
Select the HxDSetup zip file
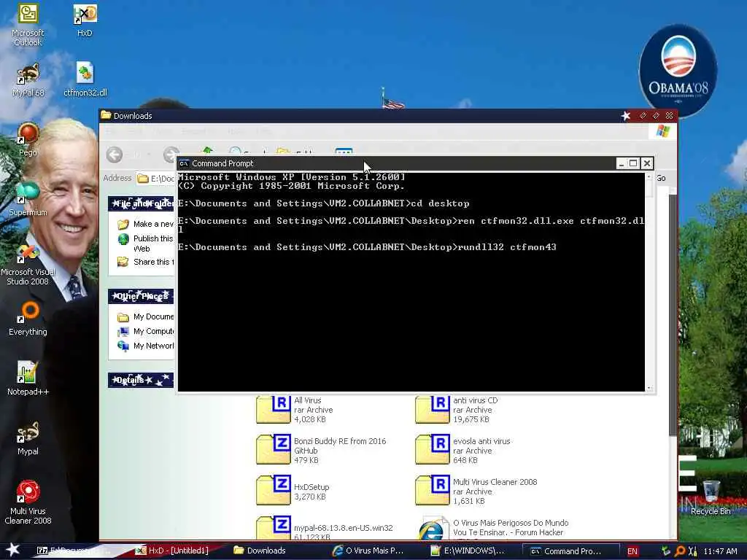[293, 491]
